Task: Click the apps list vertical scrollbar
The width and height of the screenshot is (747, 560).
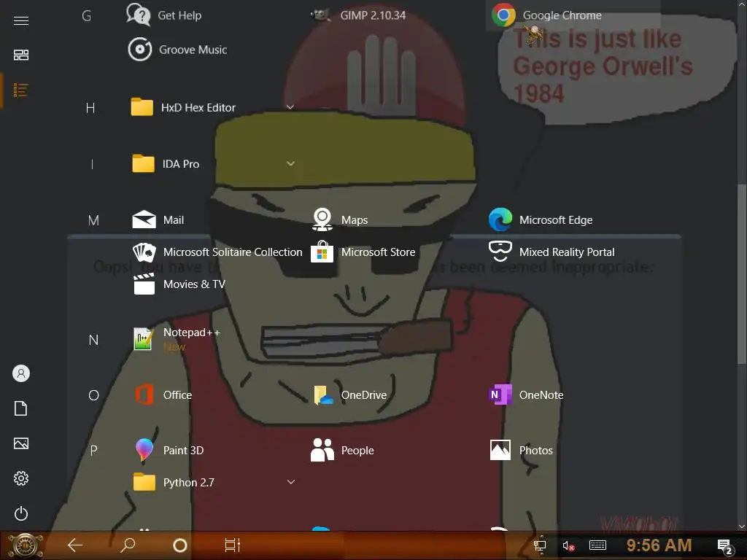Action: pyautogui.click(x=742, y=274)
